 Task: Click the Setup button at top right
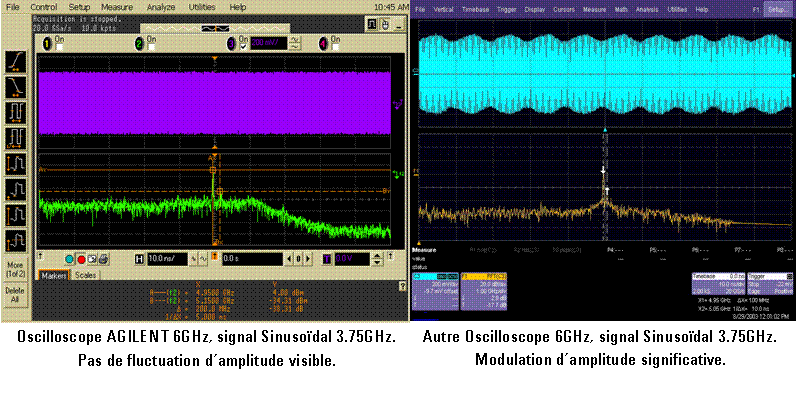click(781, 10)
